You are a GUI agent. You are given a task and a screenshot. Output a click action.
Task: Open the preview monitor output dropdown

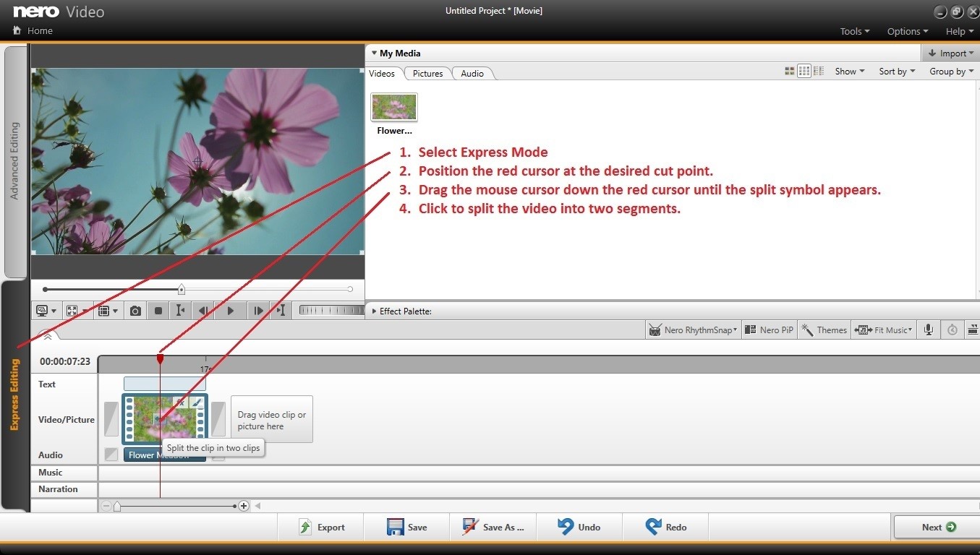tap(46, 311)
